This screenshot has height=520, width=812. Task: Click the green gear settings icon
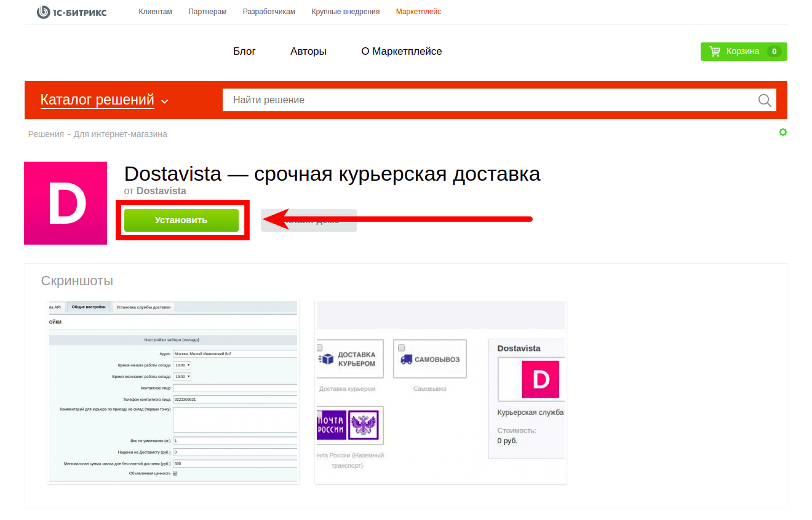[x=783, y=132]
